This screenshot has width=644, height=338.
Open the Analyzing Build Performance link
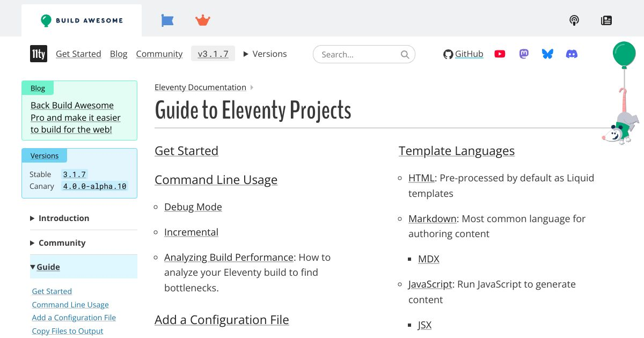[x=229, y=257]
